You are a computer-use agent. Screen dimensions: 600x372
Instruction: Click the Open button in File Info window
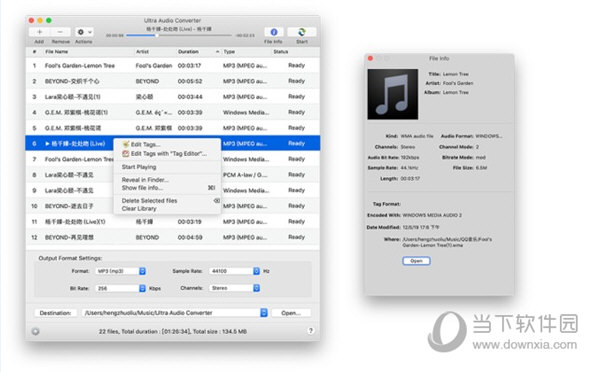pos(416,261)
